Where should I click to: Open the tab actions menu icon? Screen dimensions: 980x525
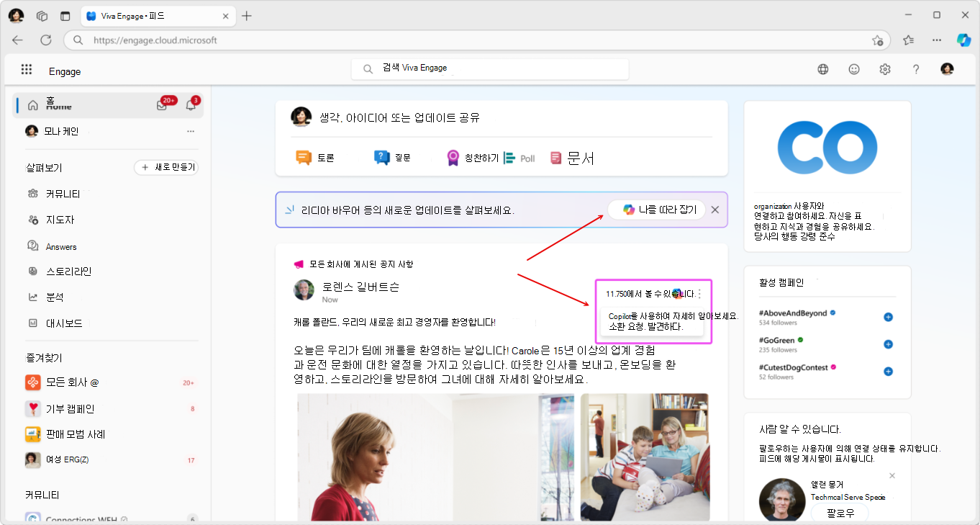coord(65,16)
